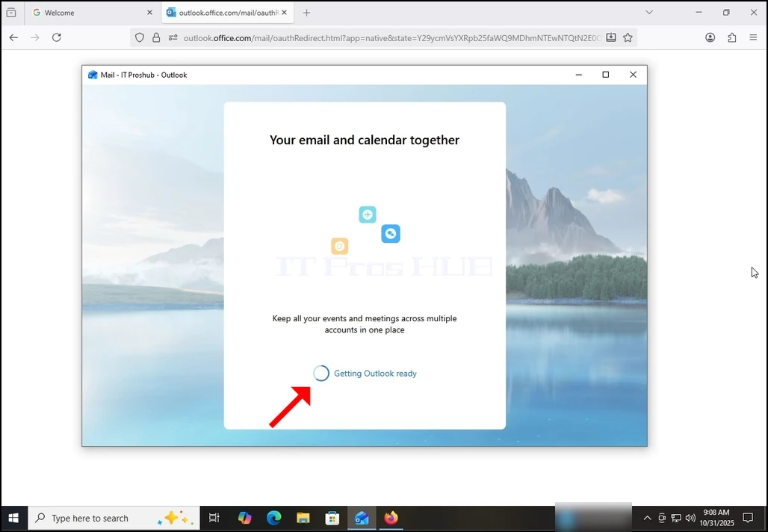Click 'Mail - IT Proshub - Outlook' title
The image size is (768, 532).
(143, 75)
